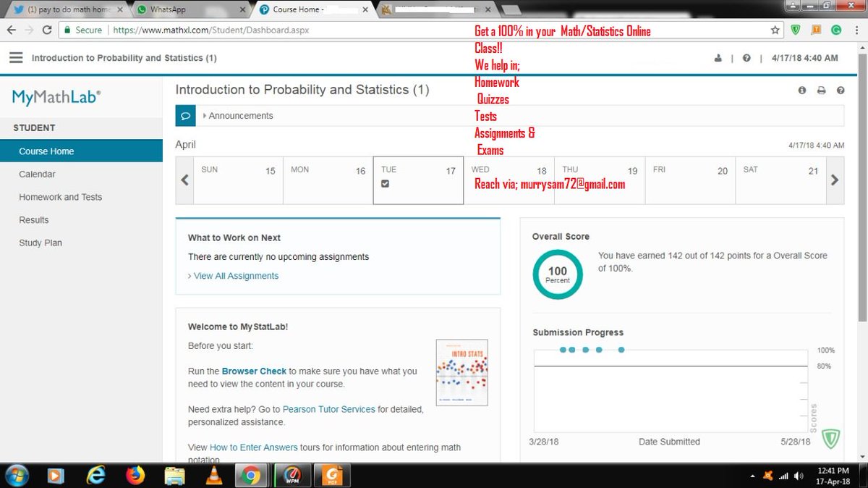
Task: Open the green shield browser extension
Action: (x=796, y=30)
